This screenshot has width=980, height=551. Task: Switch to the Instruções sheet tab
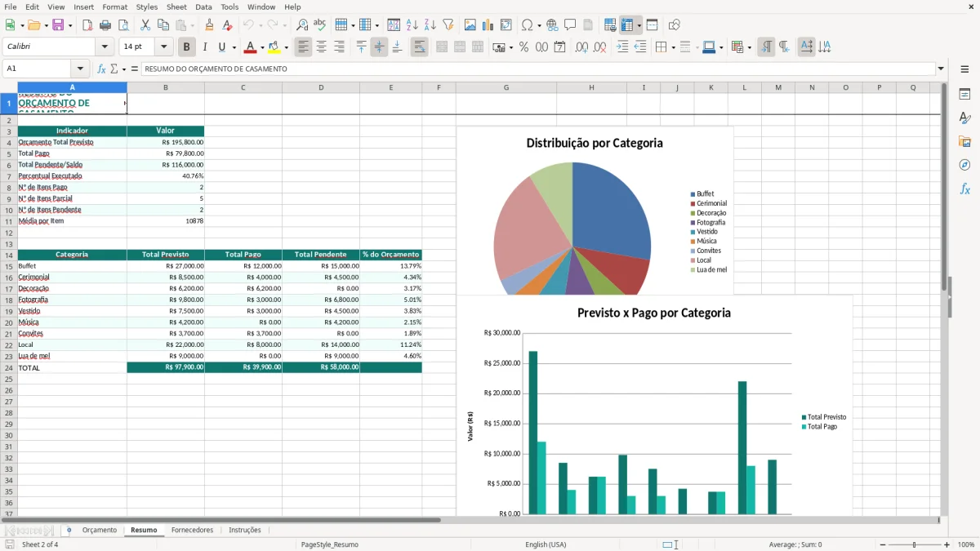tap(245, 531)
